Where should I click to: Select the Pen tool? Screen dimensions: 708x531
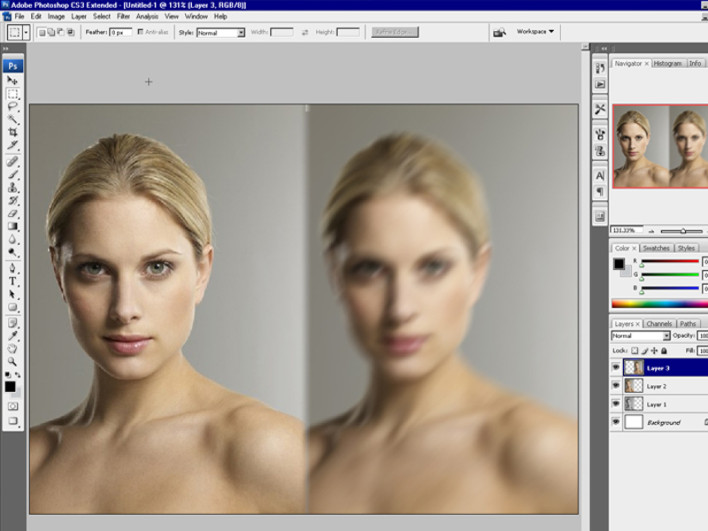[13, 268]
